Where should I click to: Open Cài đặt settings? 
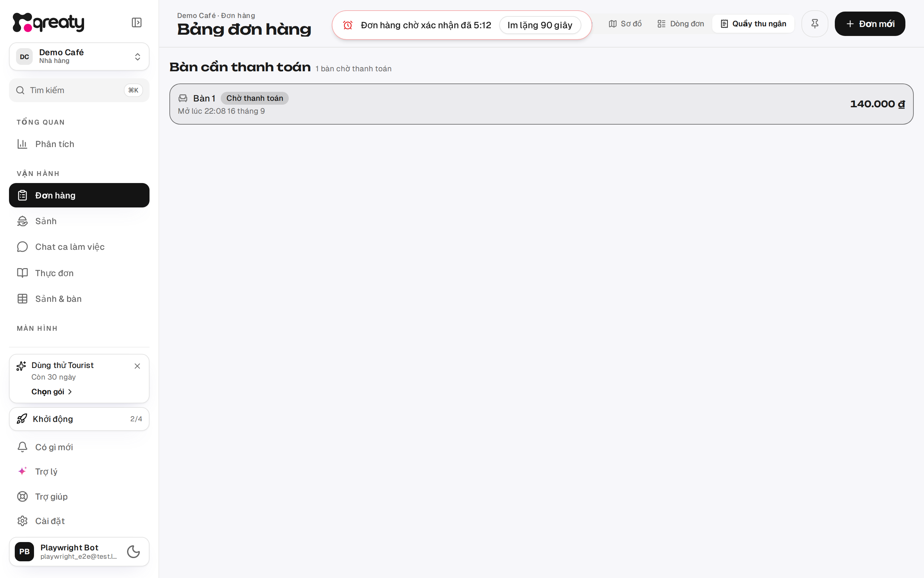pos(79,521)
